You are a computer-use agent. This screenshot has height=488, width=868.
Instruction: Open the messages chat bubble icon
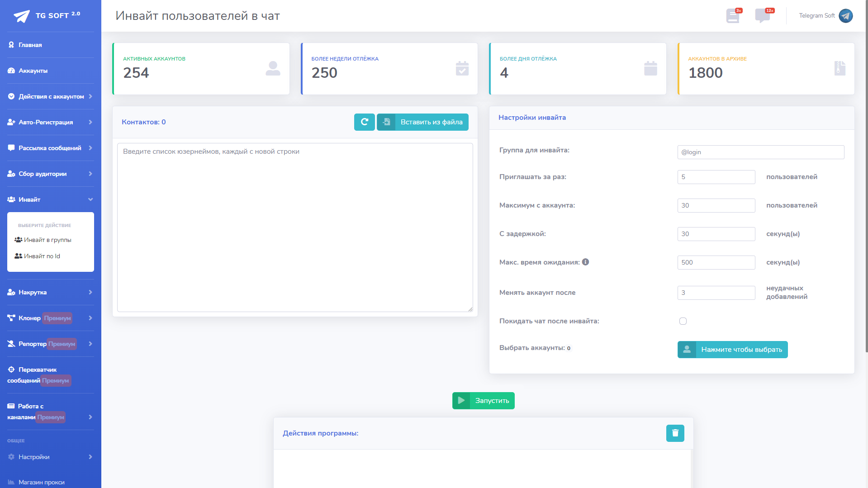pyautogui.click(x=763, y=16)
